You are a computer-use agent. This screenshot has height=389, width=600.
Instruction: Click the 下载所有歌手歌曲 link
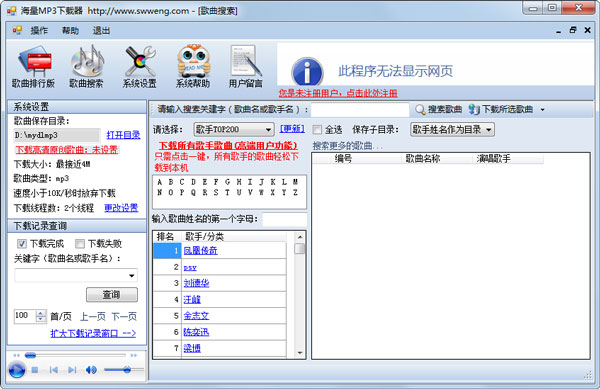coord(228,145)
